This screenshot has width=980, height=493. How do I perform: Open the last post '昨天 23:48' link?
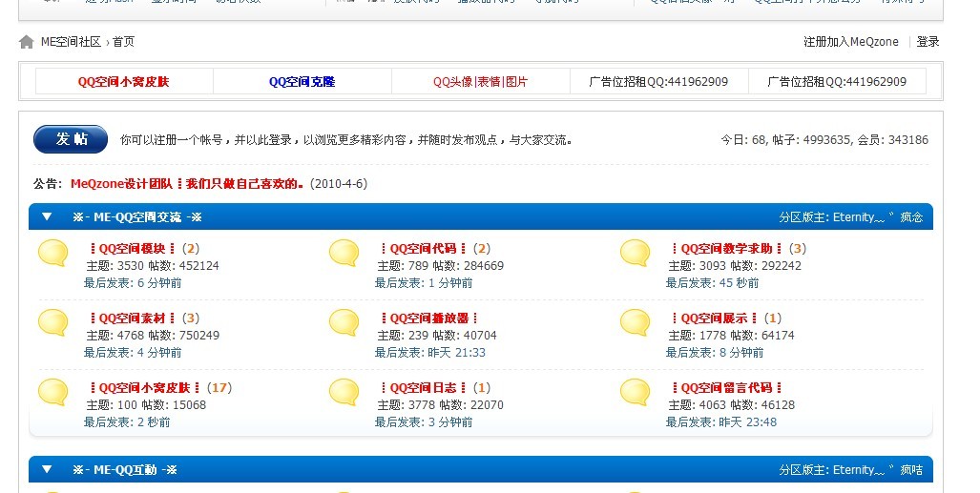747,422
